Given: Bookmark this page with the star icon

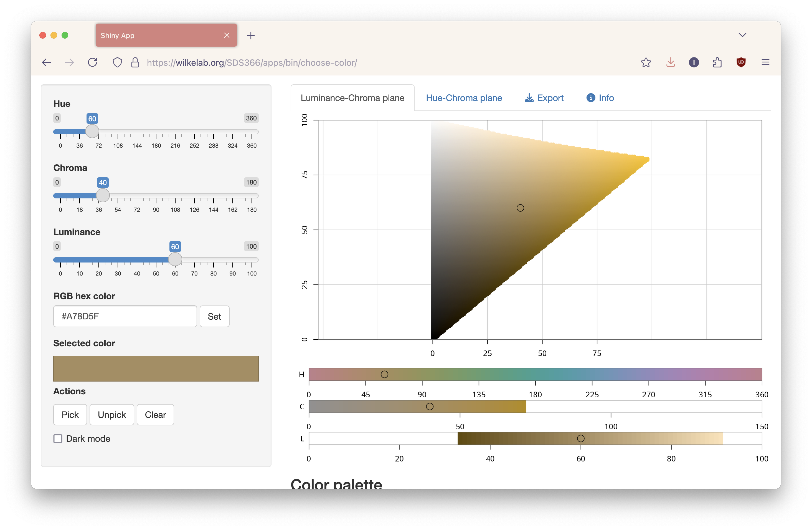Looking at the screenshot, I should click(646, 62).
